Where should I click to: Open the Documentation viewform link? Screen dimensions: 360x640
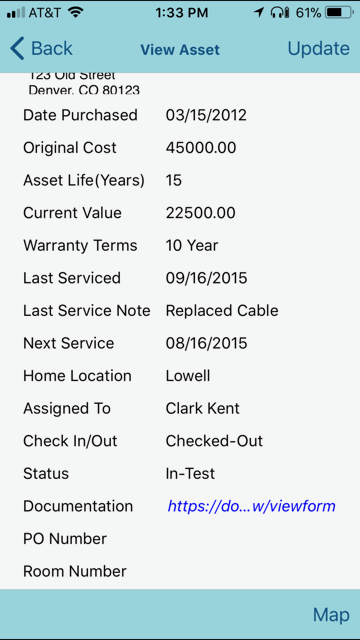(x=251, y=506)
